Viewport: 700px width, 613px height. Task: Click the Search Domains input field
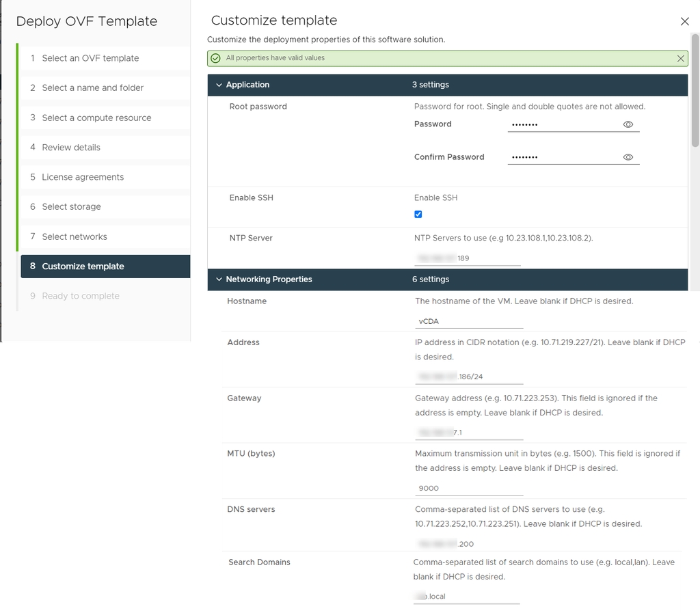click(466, 597)
